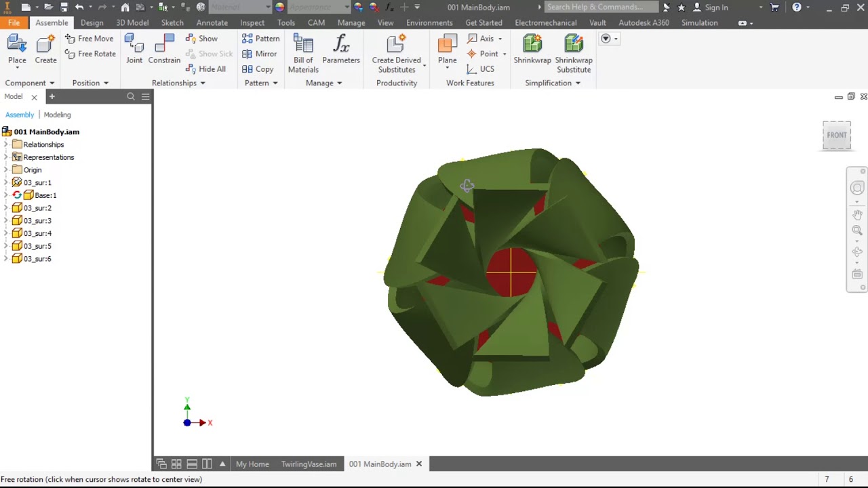Open the Inspect ribbon tab
Image resolution: width=868 pixels, height=488 pixels.
[252, 22]
